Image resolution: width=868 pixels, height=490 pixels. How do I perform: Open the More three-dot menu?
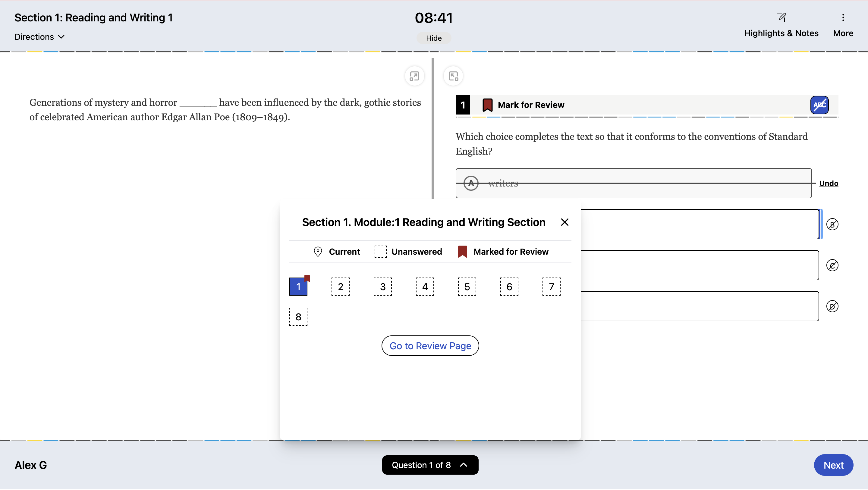pyautogui.click(x=843, y=17)
